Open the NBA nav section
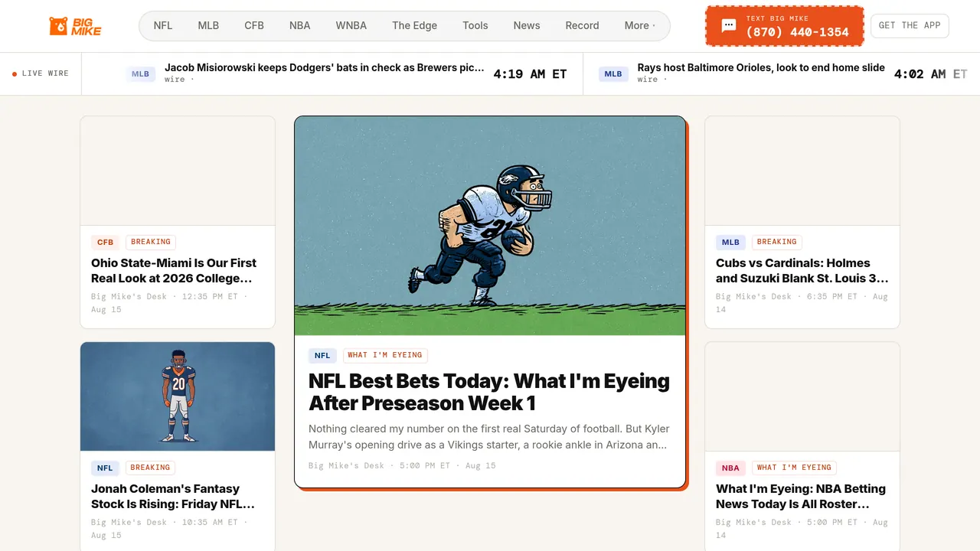The height and width of the screenshot is (551, 980). 300,25
